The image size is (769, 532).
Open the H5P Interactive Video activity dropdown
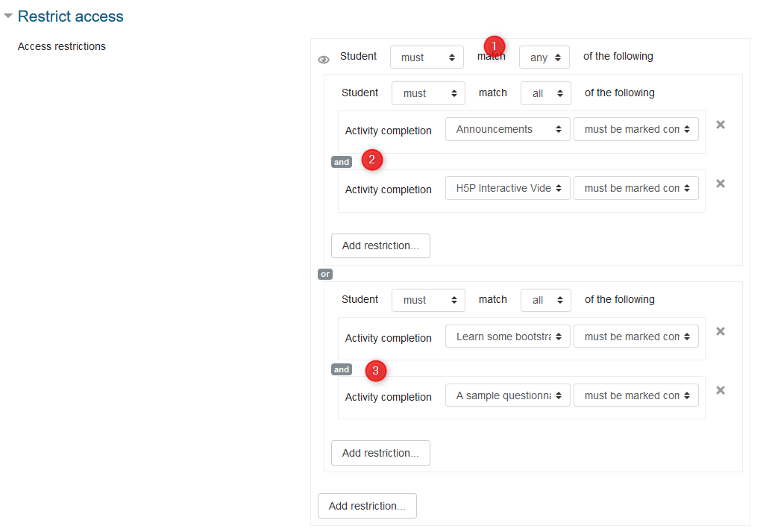click(507, 188)
